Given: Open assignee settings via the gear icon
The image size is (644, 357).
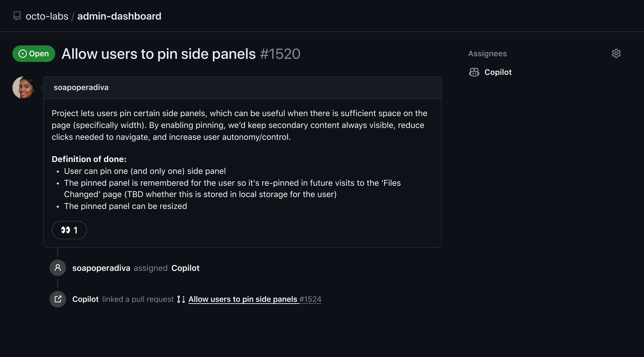Looking at the screenshot, I should (x=616, y=54).
